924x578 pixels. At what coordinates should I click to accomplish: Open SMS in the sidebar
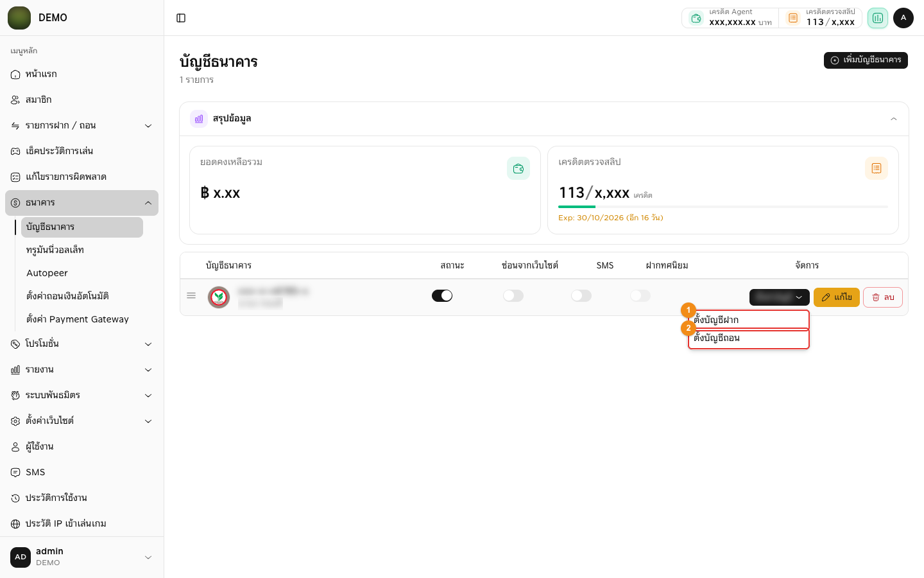81,473
